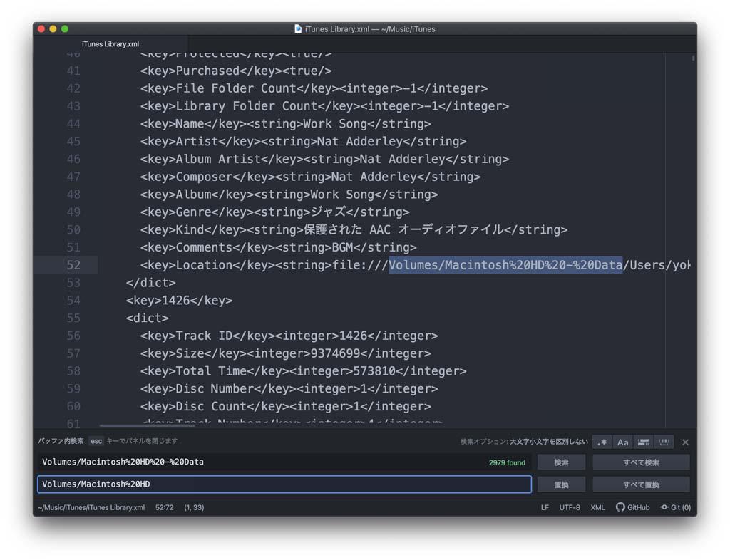This screenshot has height=560, width=730.
Task: Click the Track ID 1426 line
Action: coord(289,336)
